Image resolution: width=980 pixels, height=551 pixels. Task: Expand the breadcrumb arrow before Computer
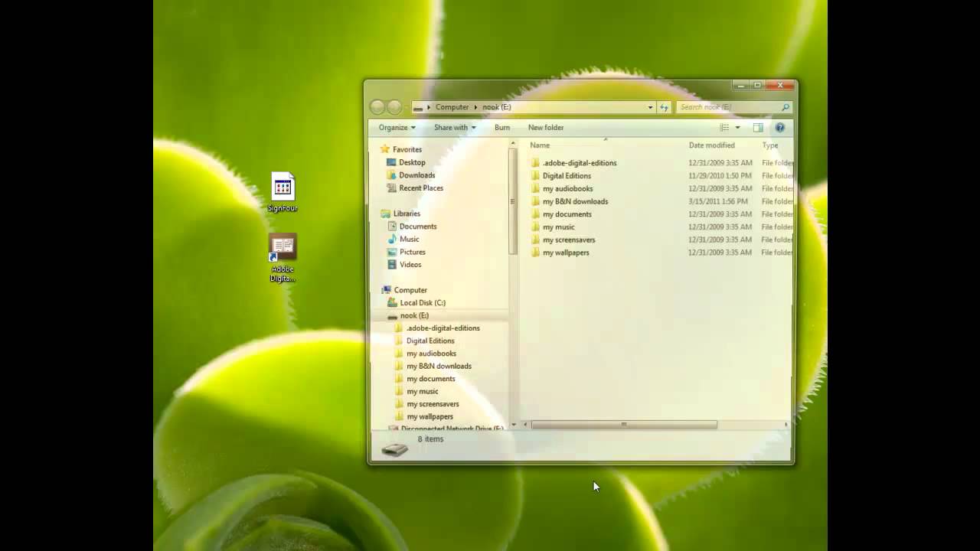pos(429,107)
